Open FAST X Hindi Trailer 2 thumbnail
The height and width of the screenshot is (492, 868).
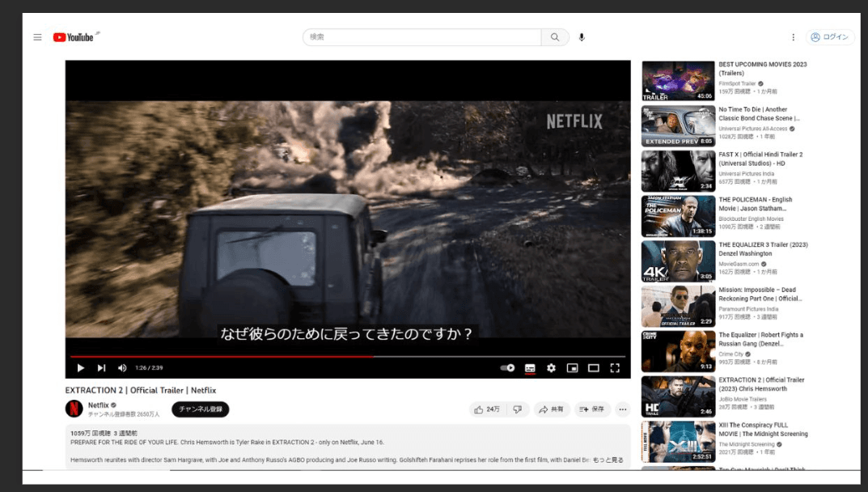tap(678, 172)
